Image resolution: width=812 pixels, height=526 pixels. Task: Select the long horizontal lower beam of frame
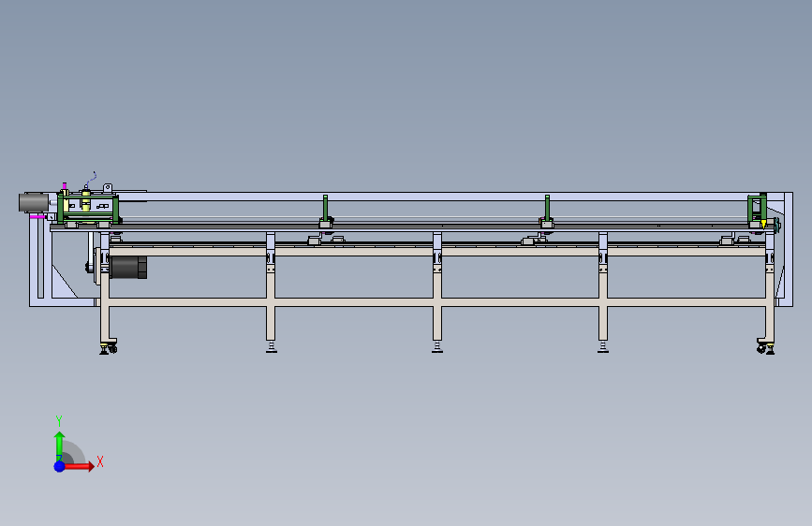[436, 302]
